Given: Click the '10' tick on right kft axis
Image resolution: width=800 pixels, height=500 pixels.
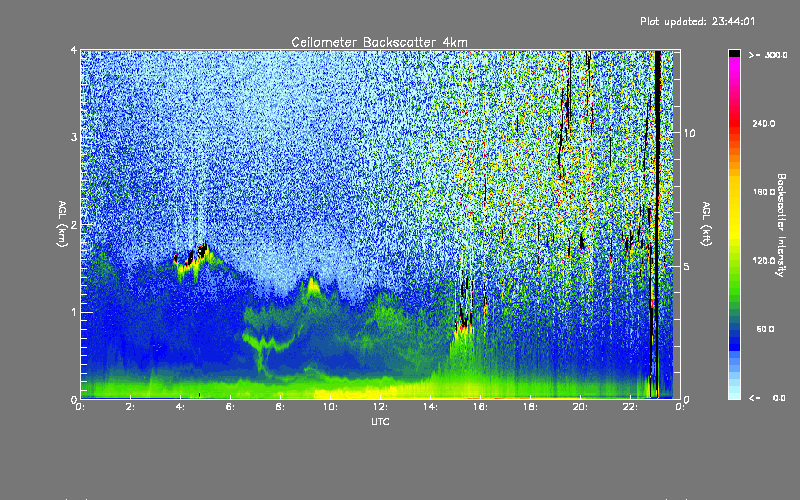Looking at the screenshot, I should point(689,133).
